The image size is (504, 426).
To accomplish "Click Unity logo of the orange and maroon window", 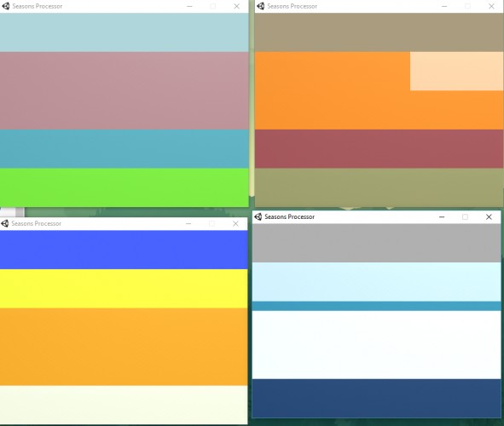I will tap(261, 6).
